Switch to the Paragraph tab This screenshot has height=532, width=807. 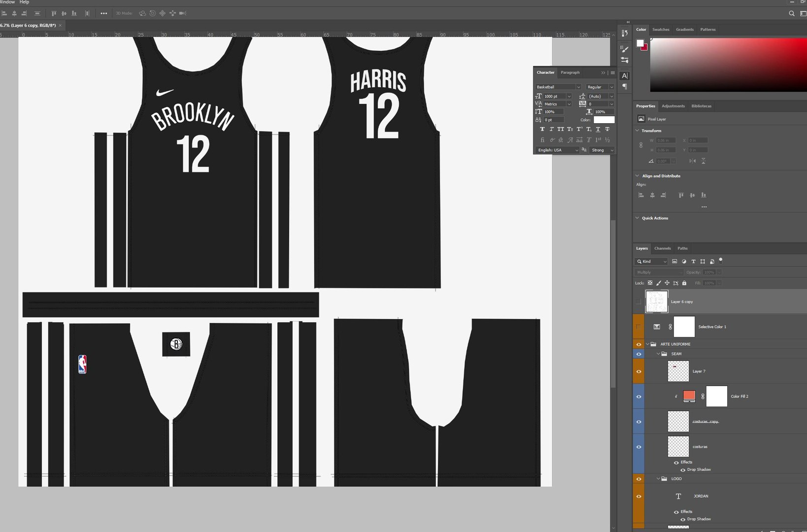[x=570, y=72]
